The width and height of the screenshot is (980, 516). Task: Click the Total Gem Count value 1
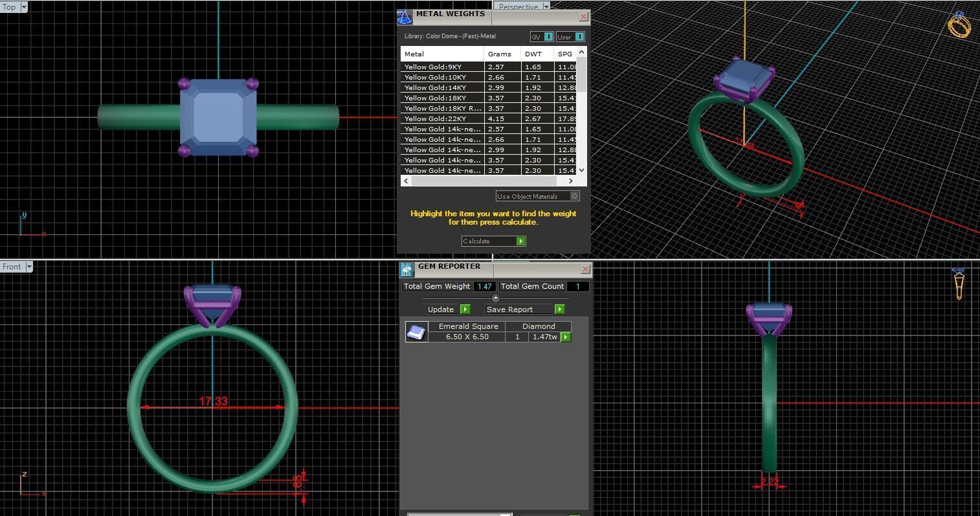click(578, 286)
